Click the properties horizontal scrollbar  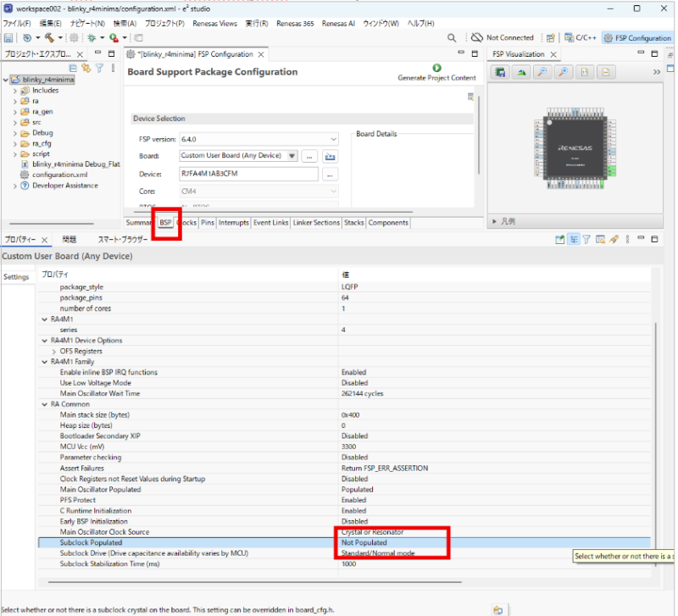click(255, 582)
